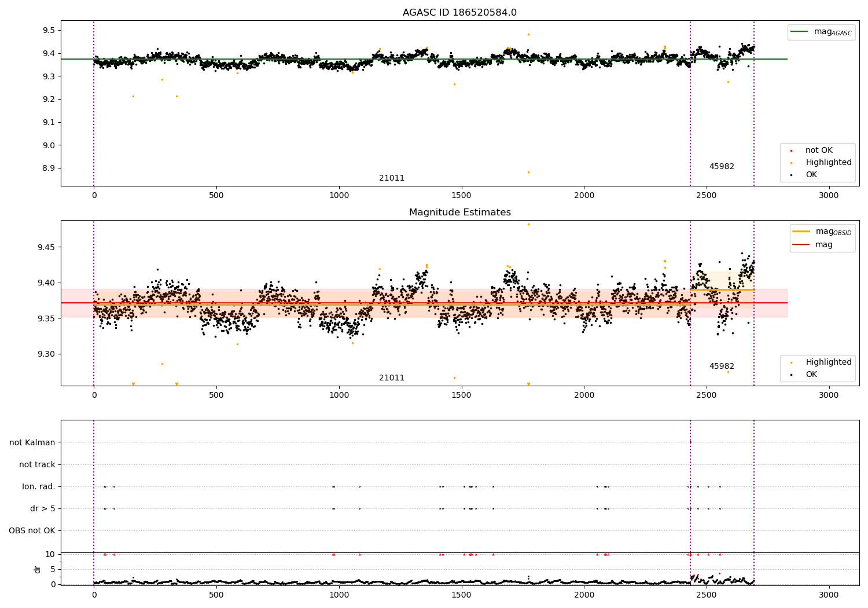Click the 1500 x-axis tick of Magnitude Estimates plot
This screenshot has width=868, height=608.
461,395
